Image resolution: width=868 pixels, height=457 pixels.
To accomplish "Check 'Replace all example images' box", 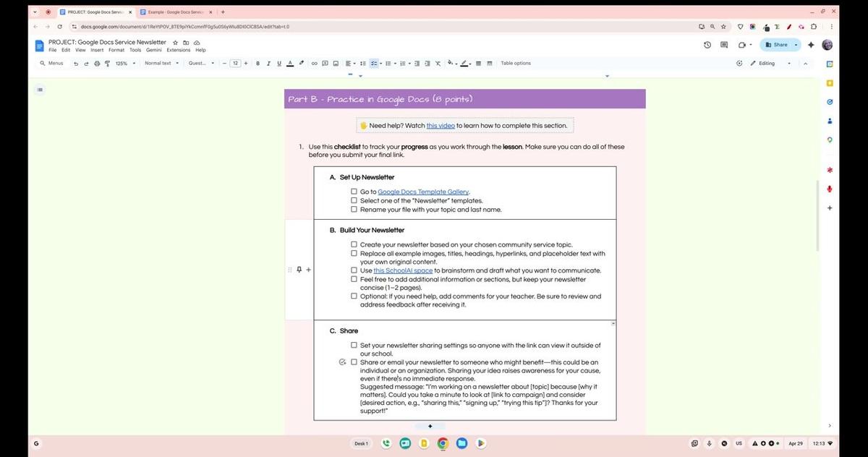I will [x=354, y=253].
